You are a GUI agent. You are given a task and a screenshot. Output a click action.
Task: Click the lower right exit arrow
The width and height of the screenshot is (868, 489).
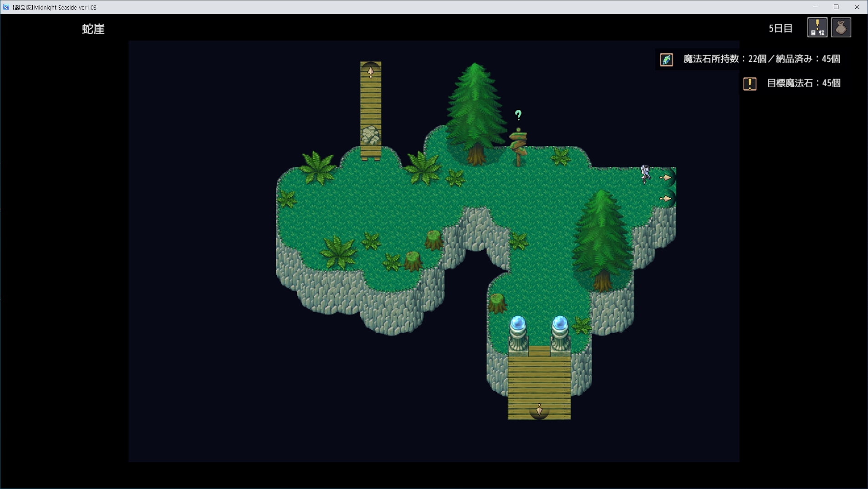point(665,199)
